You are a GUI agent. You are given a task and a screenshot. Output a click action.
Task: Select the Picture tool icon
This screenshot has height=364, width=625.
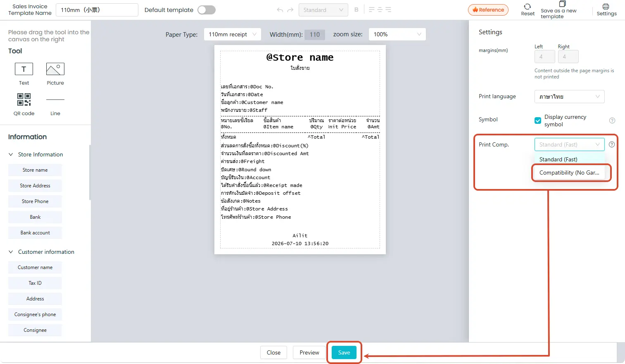(x=55, y=69)
